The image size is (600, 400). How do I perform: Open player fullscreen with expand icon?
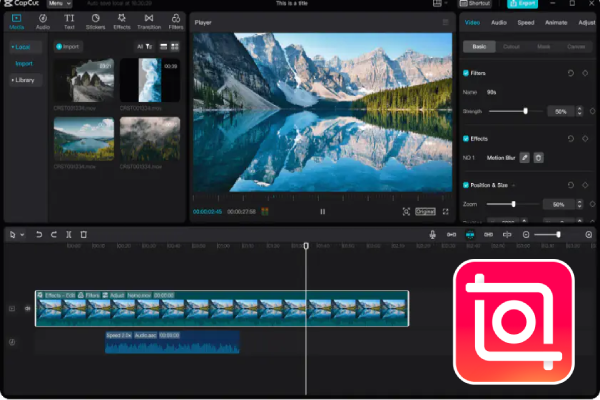coord(446,212)
